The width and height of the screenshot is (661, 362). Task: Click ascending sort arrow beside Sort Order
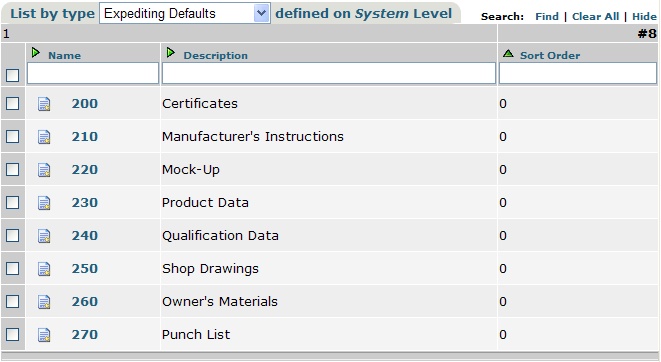coord(508,54)
